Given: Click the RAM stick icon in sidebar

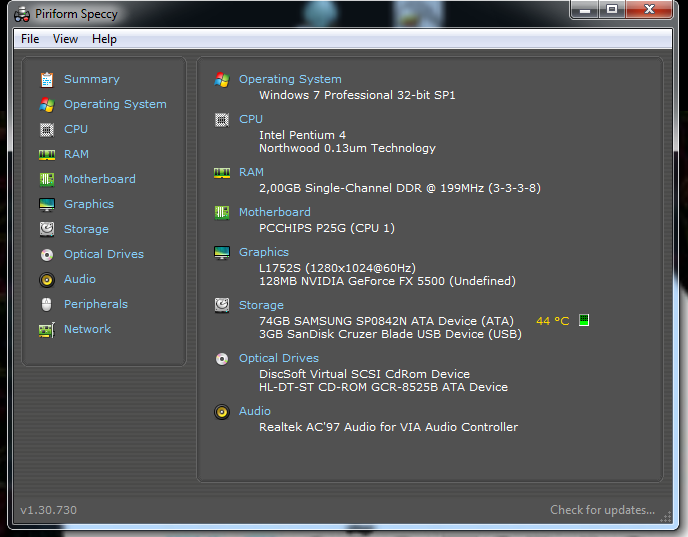Looking at the screenshot, I should (47, 154).
